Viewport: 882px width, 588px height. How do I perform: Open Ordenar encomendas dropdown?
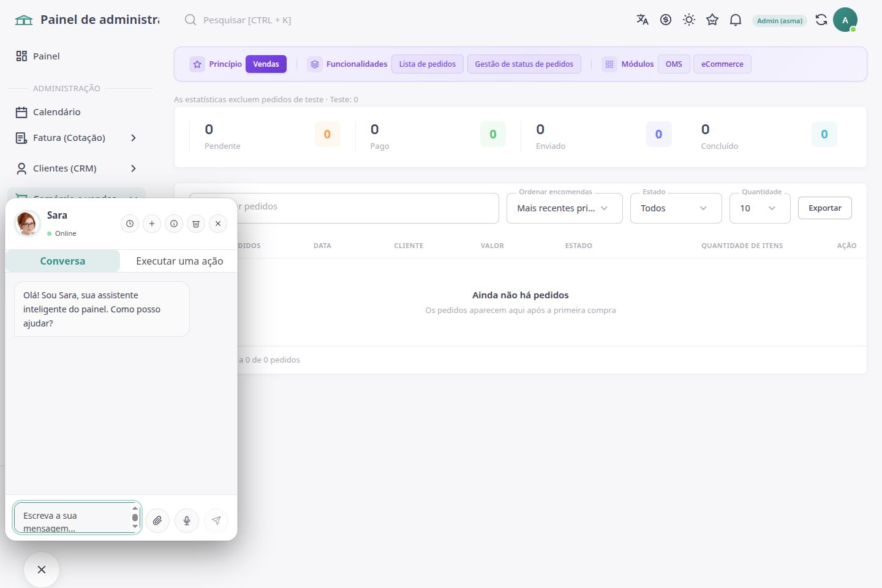(565, 208)
